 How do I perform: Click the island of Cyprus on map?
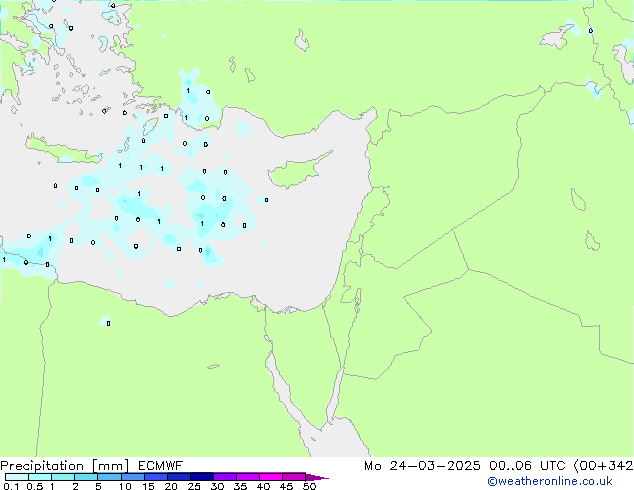coord(295,171)
